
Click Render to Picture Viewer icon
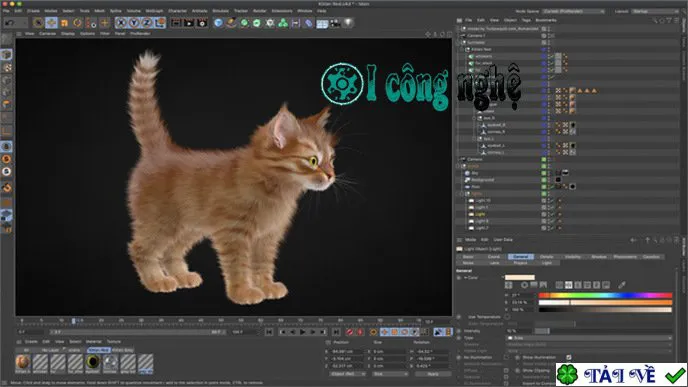189,23
